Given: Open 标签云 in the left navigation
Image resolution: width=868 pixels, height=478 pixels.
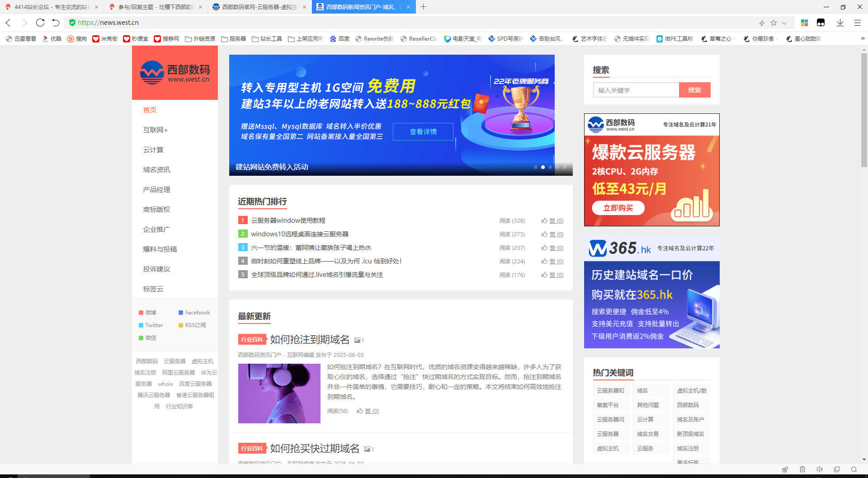Looking at the screenshot, I should pos(153,289).
